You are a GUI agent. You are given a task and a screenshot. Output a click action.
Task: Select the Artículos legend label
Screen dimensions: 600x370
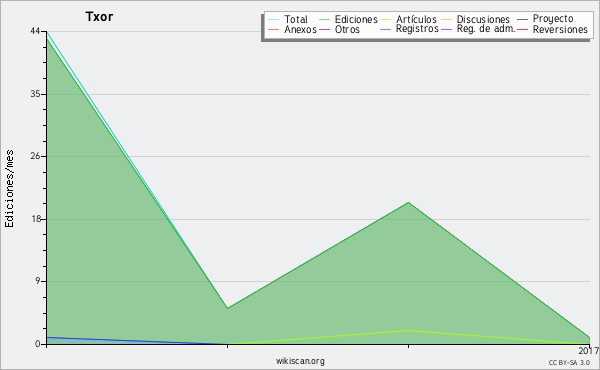click(x=416, y=19)
